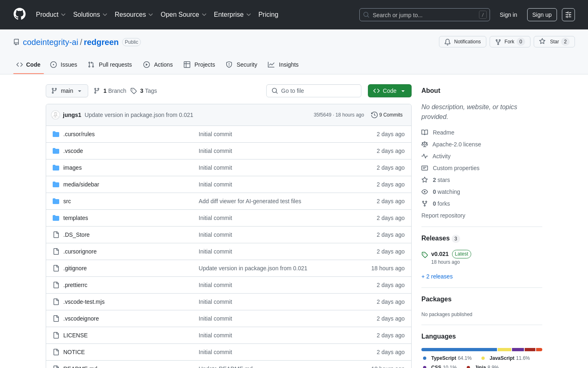The height and width of the screenshot is (368, 588).
Task: Open Readme book icon link
Action: pos(425,132)
